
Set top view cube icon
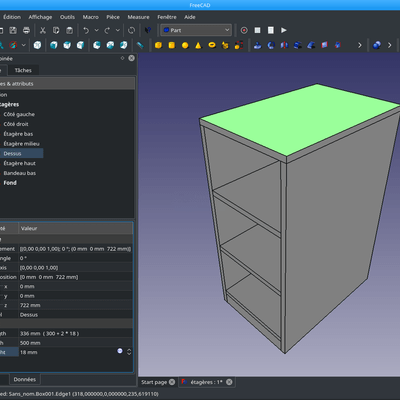67,45
